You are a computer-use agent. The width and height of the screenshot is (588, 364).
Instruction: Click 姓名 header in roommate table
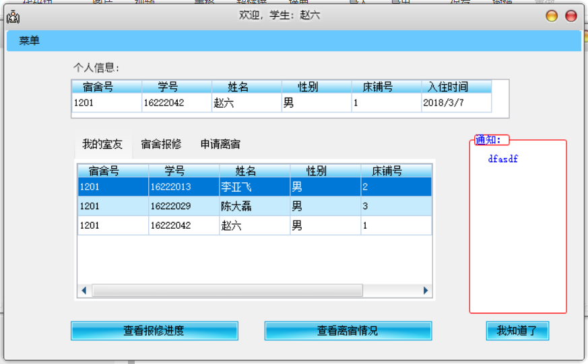(x=255, y=171)
